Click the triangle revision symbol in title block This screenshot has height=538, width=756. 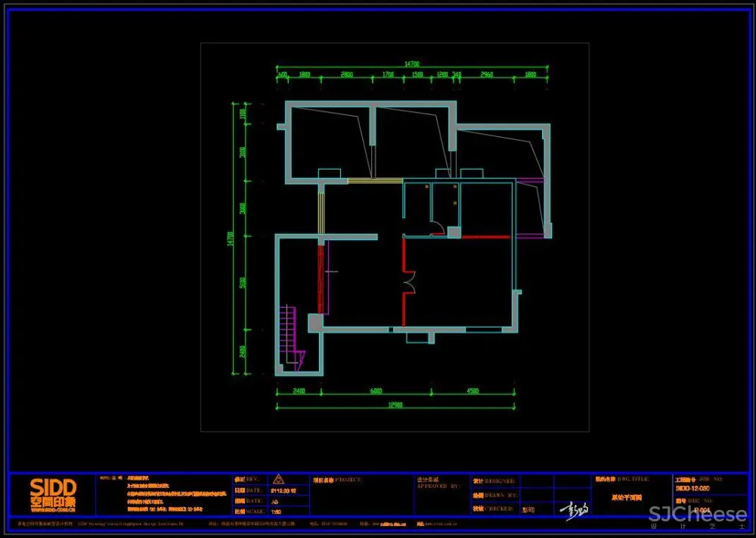[278, 479]
